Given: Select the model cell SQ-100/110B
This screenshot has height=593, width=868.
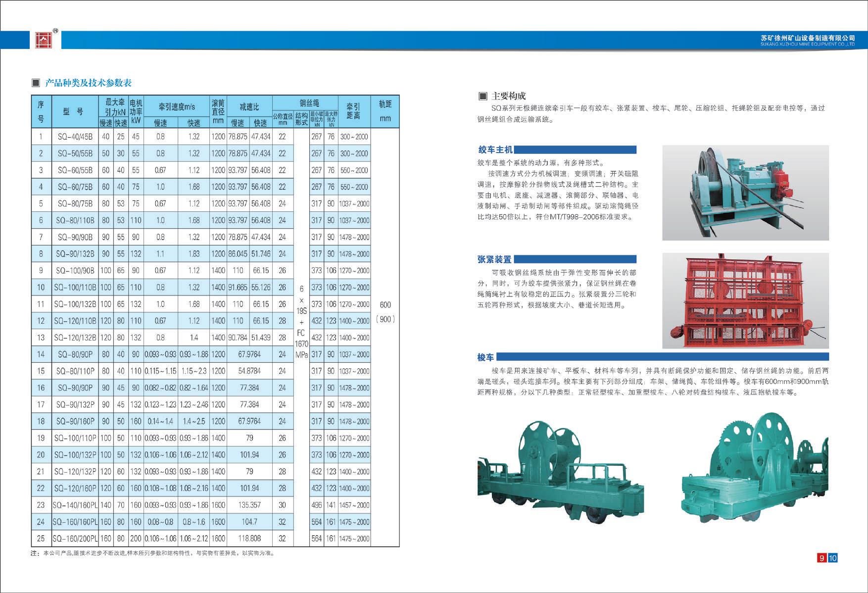Looking at the screenshot, I should coord(75,287).
